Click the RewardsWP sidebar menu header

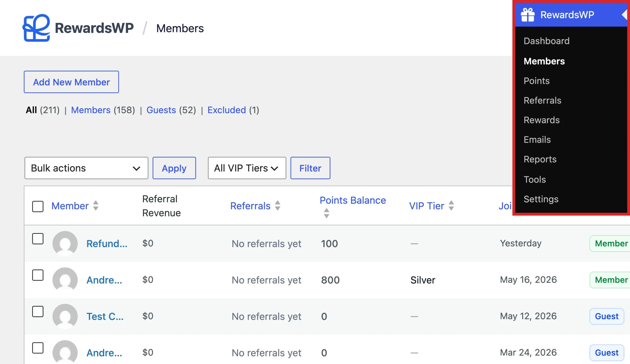point(571,15)
